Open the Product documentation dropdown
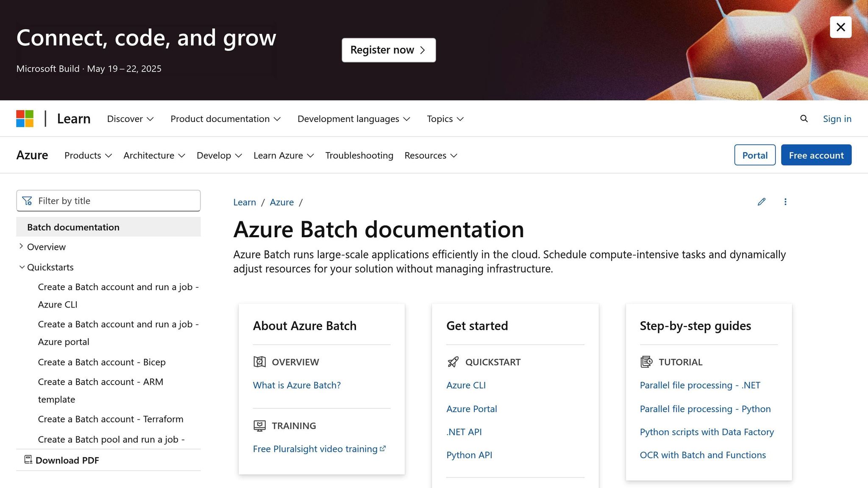Image resolution: width=868 pixels, height=488 pixels. (x=225, y=119)
